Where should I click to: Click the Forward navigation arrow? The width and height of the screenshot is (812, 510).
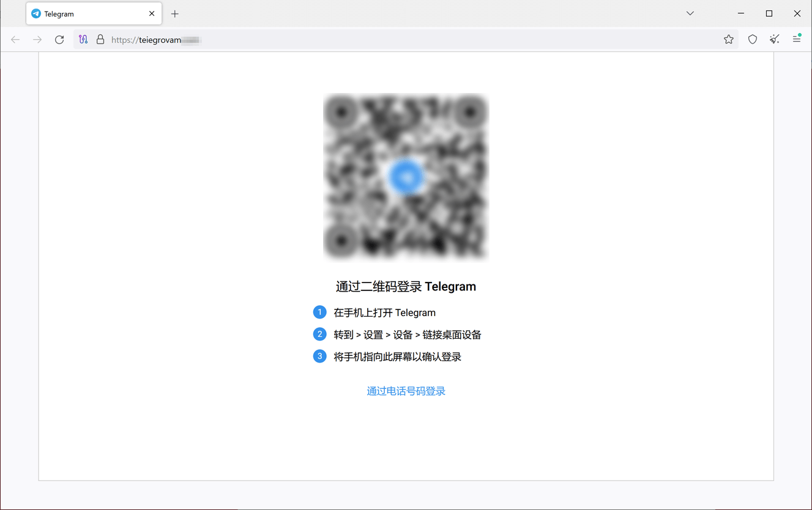[37, 40]
